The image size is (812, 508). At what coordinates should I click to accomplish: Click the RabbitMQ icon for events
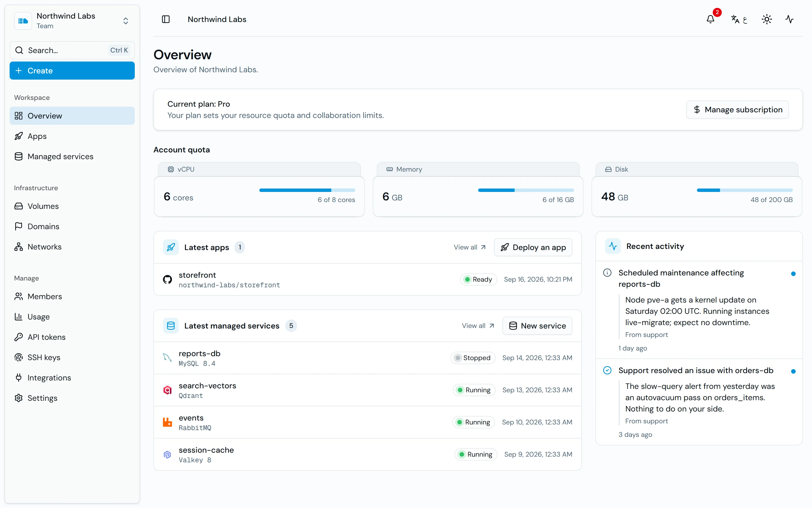(x=167, y=422)
